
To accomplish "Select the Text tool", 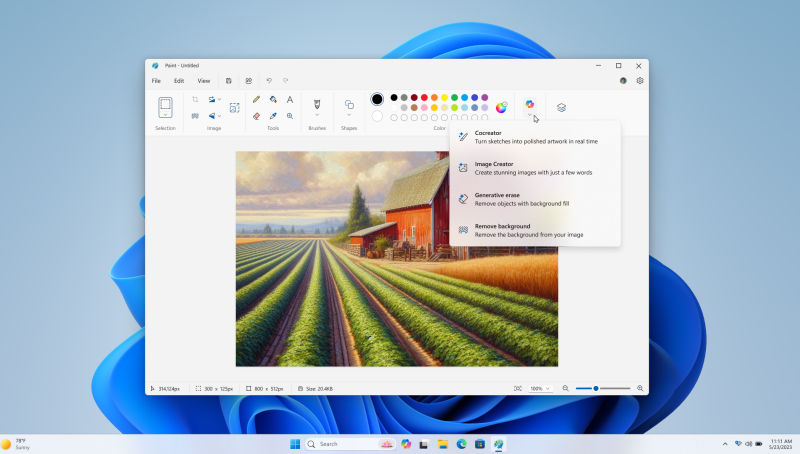I will [290, 100].
